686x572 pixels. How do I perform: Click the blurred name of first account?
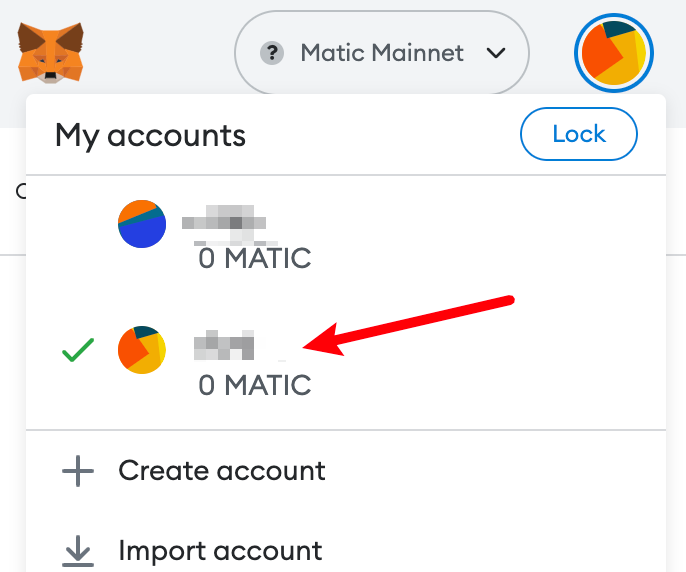(224, 223)
